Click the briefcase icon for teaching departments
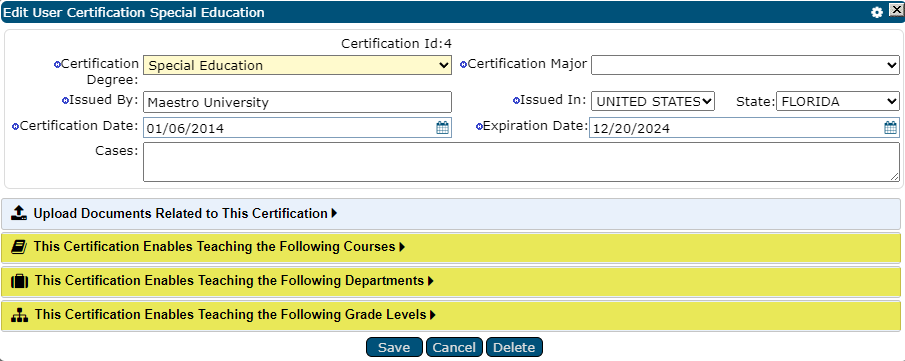This screenshot has height=361, width=905. 20,281
